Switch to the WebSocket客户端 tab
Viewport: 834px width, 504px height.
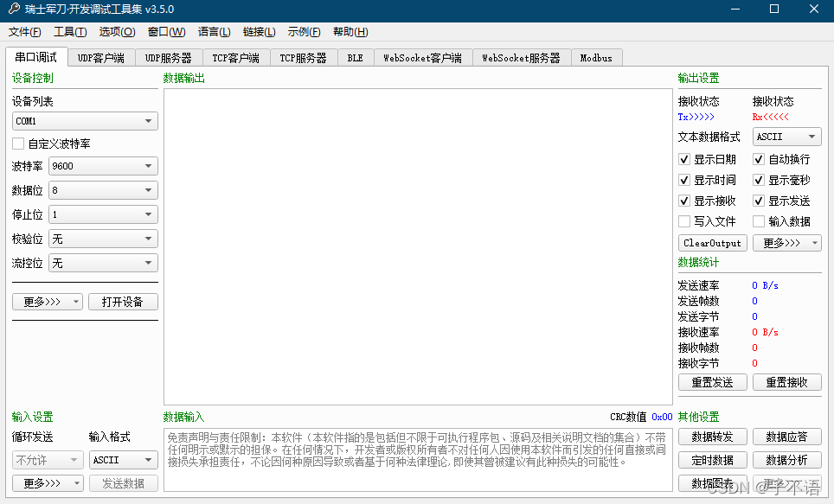click(x=423, y=58)
